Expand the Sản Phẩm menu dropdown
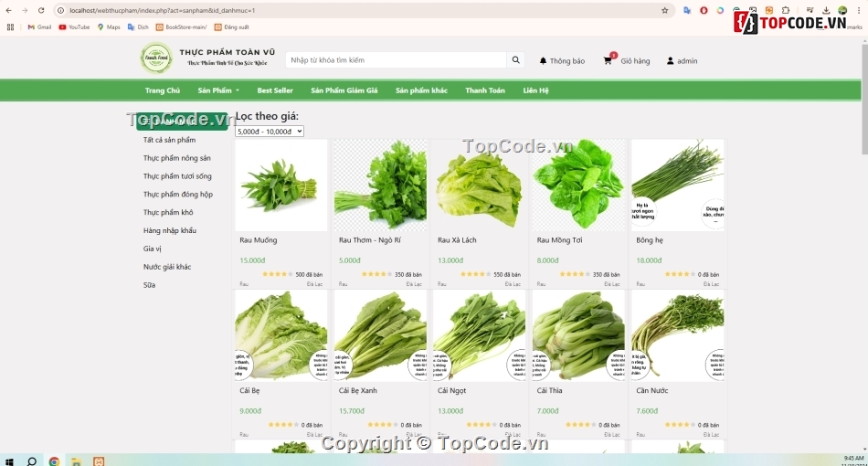The image size is (868, 466). point(218,90)
